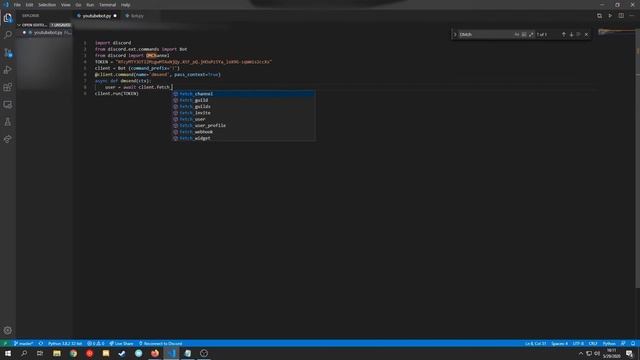Click the Synchronize Changes icon in status bar

pyautogui.click(x=41, y=344)
